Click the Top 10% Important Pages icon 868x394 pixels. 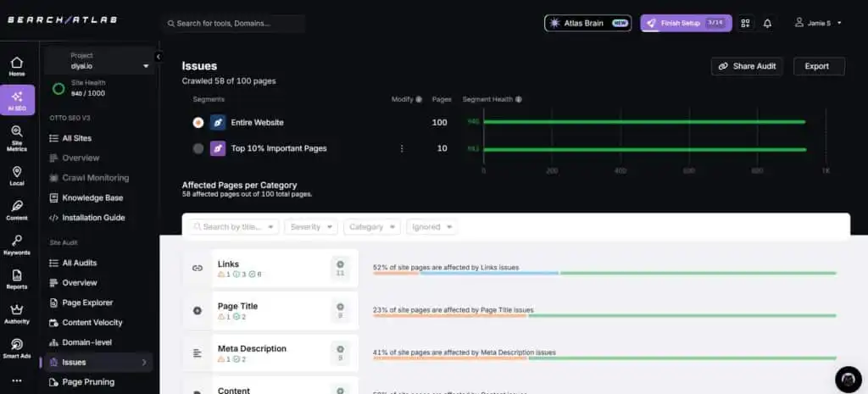(218, 148)
